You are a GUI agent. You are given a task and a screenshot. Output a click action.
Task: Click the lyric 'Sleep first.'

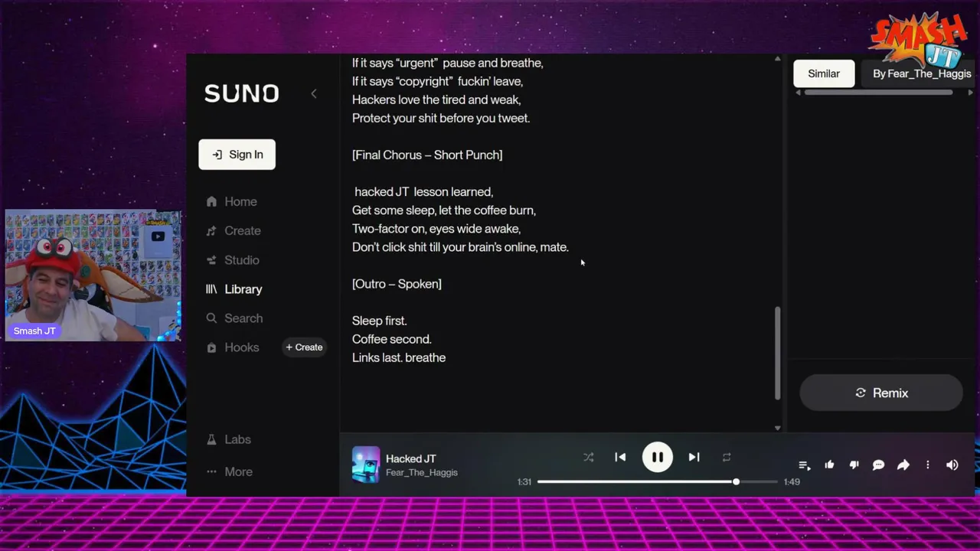coord(379,321)
